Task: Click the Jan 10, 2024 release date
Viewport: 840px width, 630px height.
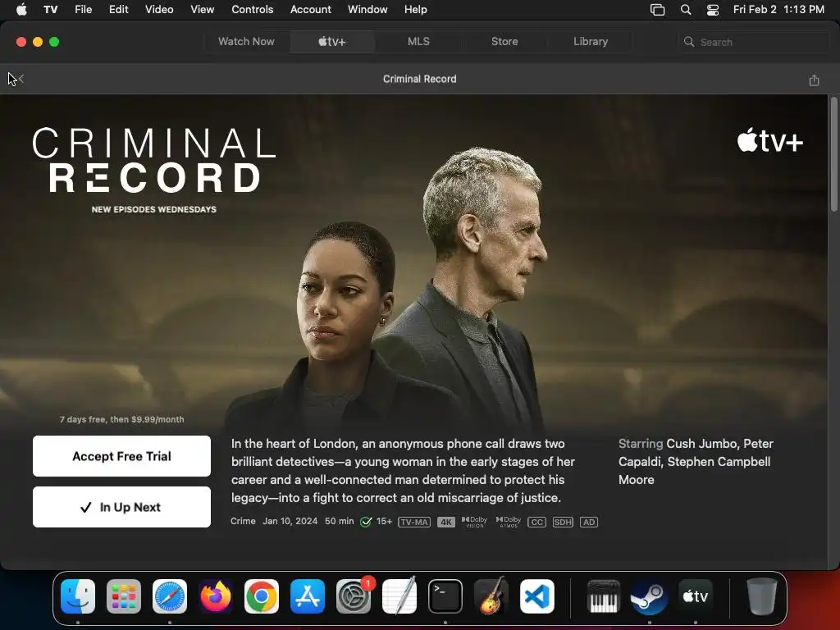Action: pos(290,521)
